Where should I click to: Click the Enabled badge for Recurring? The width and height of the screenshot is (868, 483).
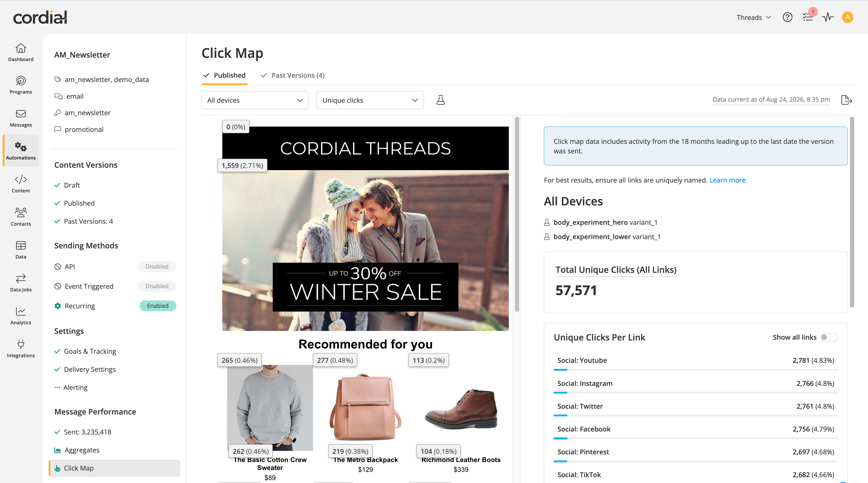(x=158, y=306)
